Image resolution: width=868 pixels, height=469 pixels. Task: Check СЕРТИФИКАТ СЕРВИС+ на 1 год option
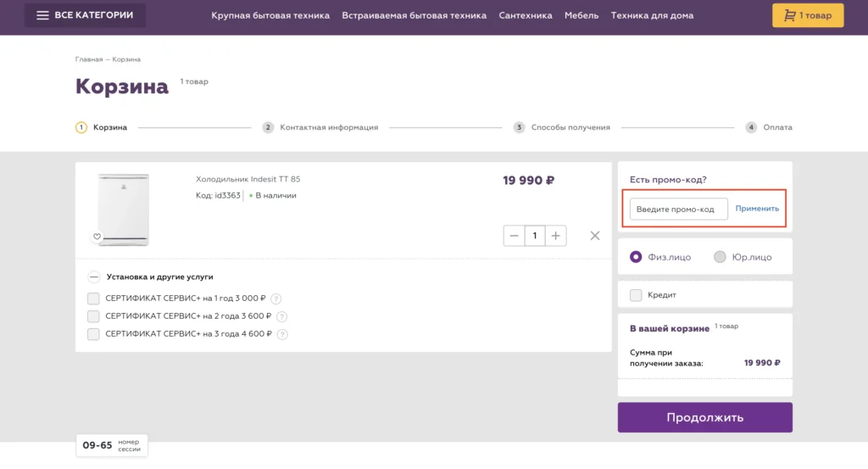point(93,299)
